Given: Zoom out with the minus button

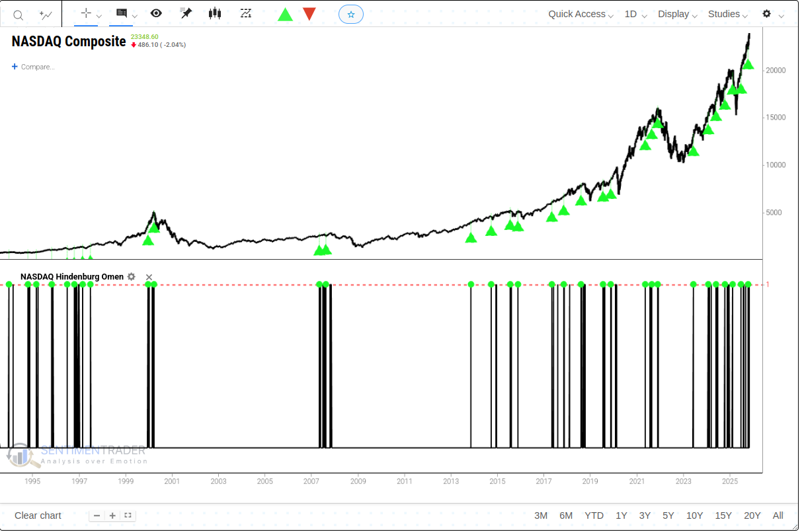Looking at the screenshot, I should 97,515.
